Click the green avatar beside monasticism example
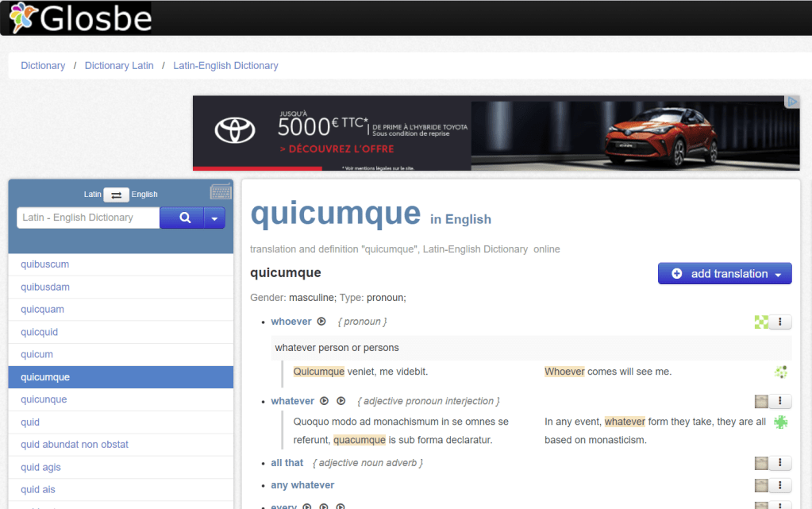This screenshot has height=509, width=812. 781,422
